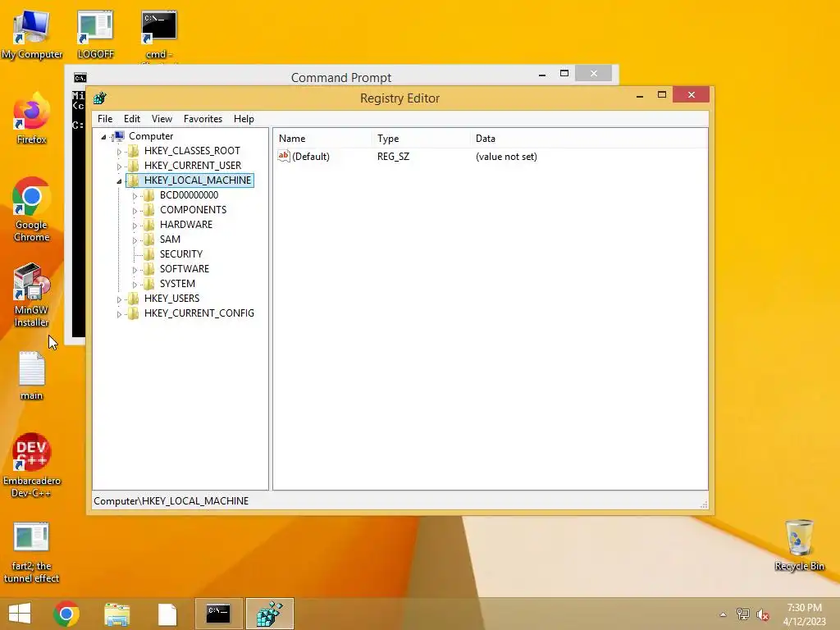Expand HKEY_CURRENT_CONFIG key

click(119, 314)
